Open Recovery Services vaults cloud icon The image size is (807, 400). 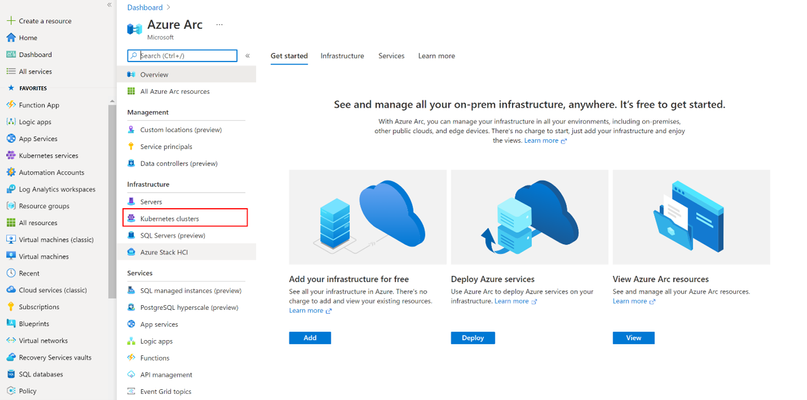point(10,357)
